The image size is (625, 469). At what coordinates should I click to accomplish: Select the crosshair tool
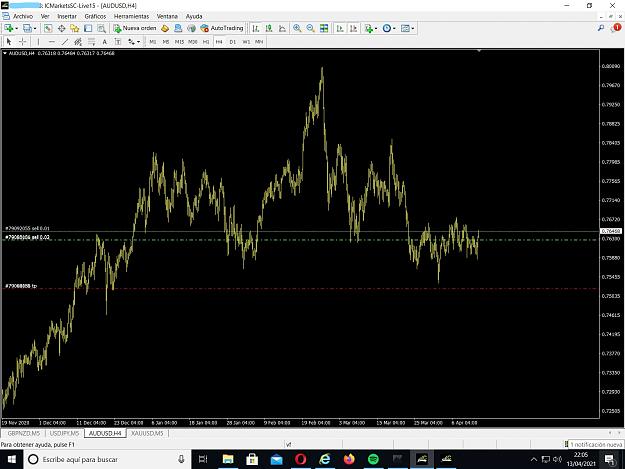point(23,41)
